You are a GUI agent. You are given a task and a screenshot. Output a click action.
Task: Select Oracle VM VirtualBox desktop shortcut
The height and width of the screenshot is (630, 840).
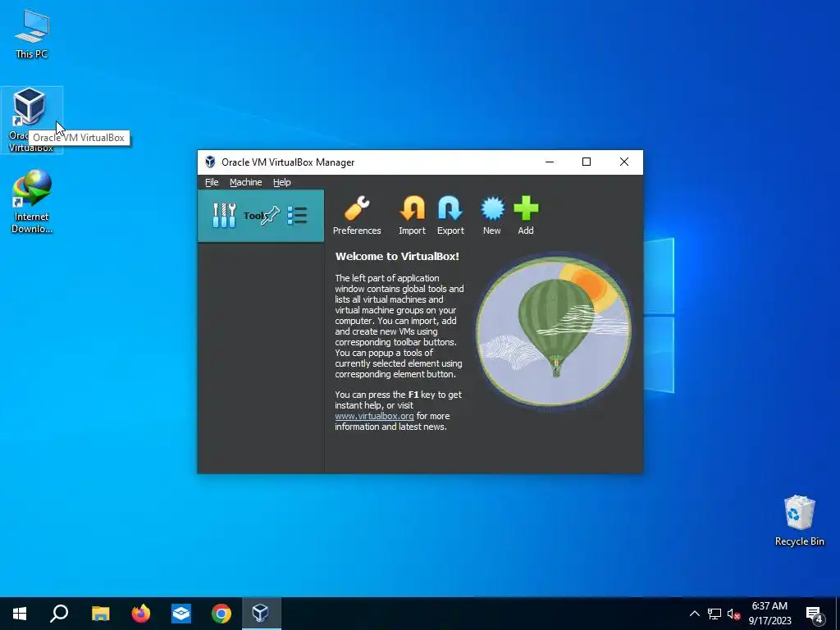(x=32, y=120)
